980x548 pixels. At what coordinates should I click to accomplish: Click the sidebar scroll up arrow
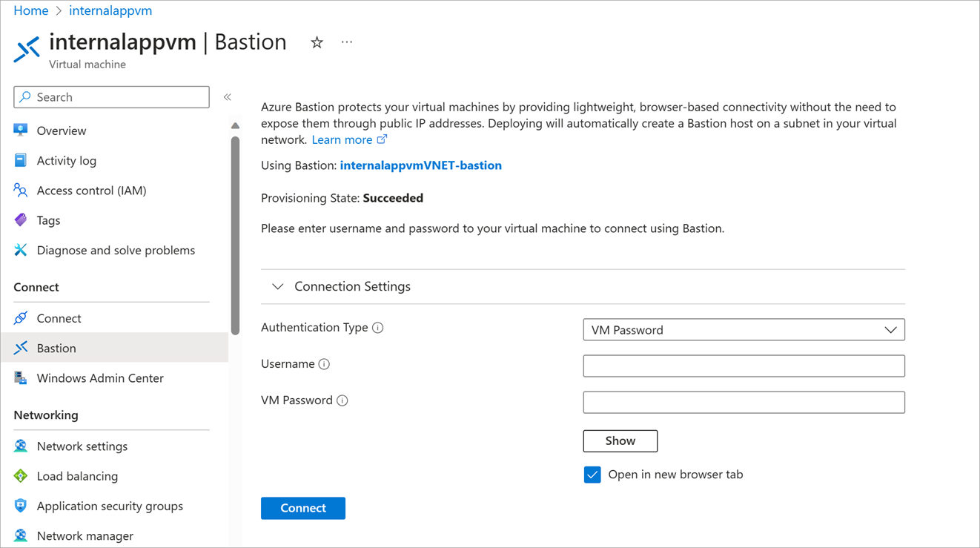[x=235, y=126]
